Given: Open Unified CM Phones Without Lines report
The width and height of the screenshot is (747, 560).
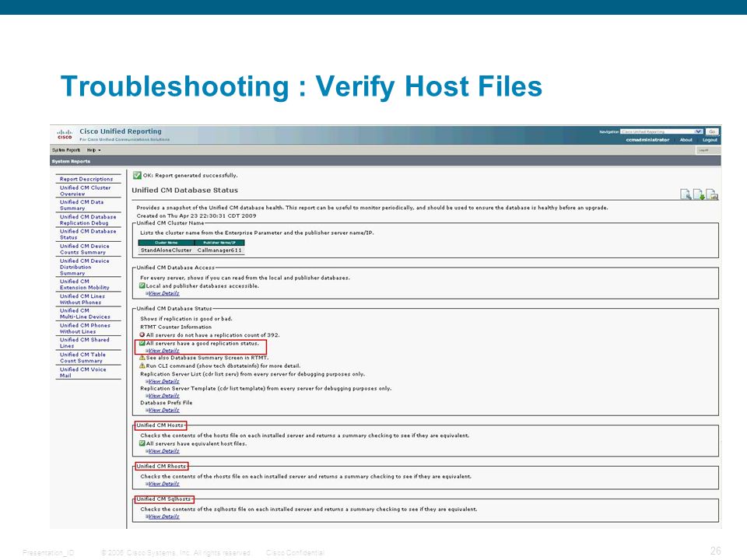Looking at the screenshot, I should (85, 328).
